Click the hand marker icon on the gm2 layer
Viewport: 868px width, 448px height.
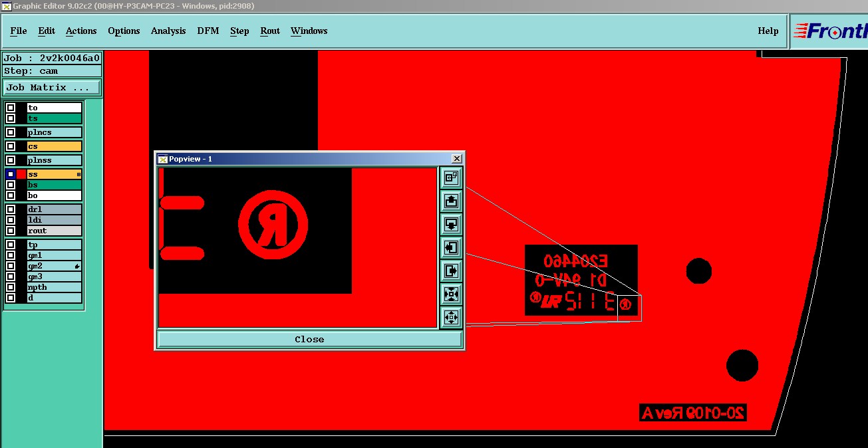[x=78, y=266]
